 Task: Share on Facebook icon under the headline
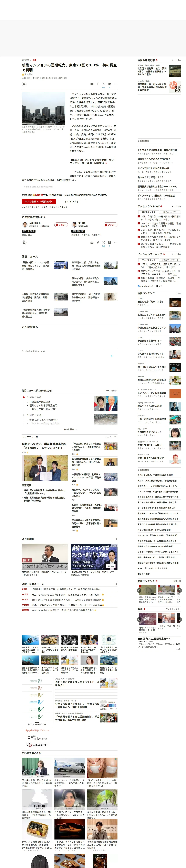98,84
